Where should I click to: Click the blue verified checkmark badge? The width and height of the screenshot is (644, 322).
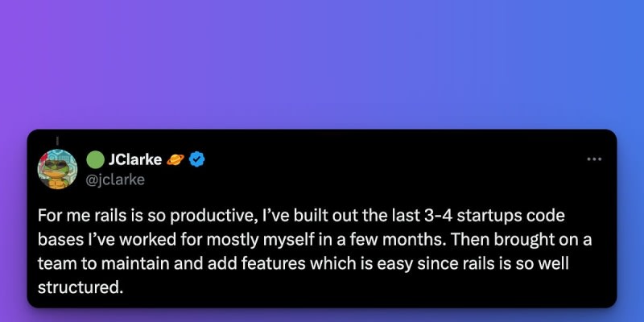197,159
